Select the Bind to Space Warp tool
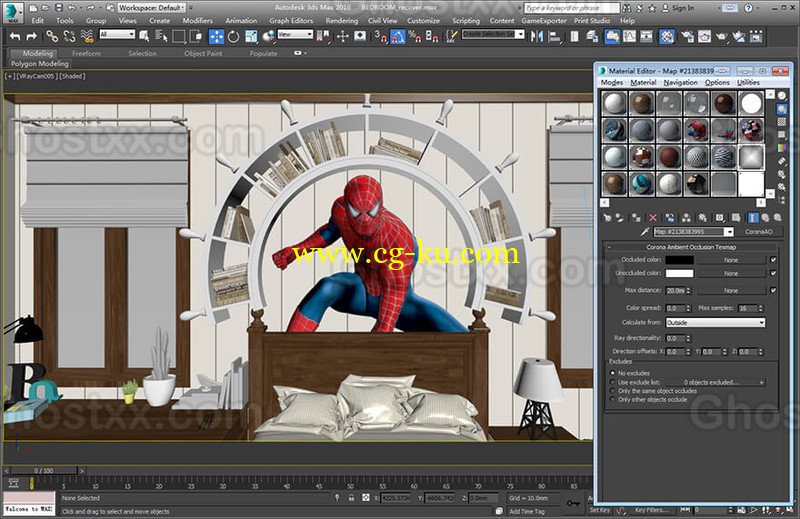This screenshot has height=519, width=800. (87, 36)
